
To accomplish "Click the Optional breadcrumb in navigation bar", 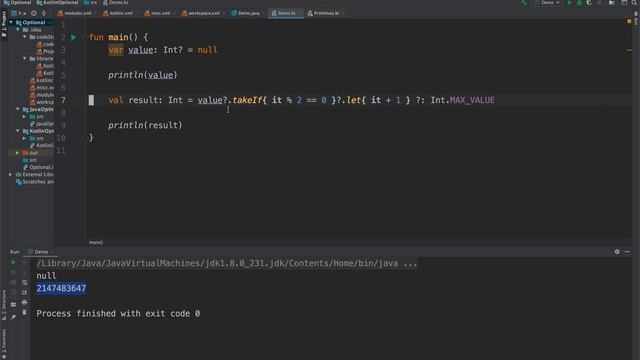I will pyautogui.click(x=18, y=2).
